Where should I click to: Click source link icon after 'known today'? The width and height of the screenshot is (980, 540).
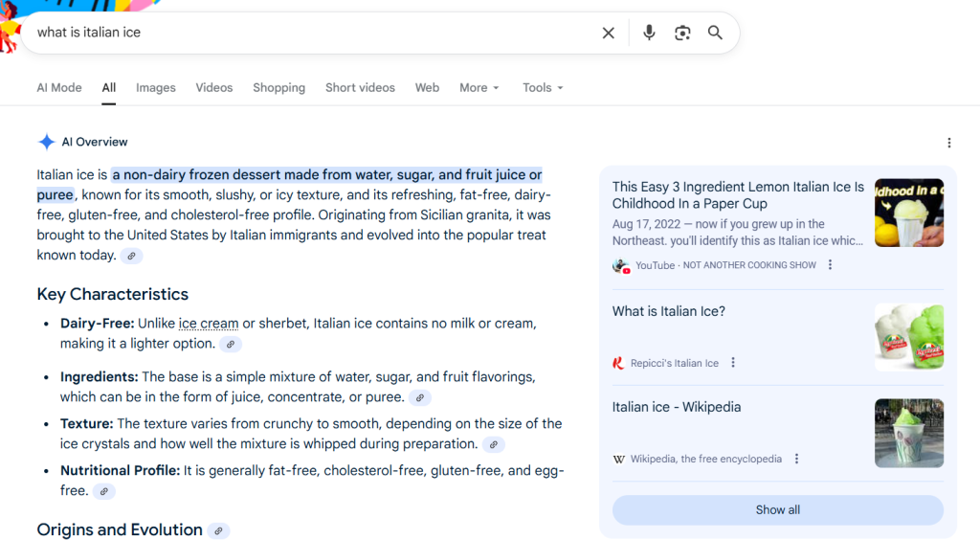pos(132,256)
